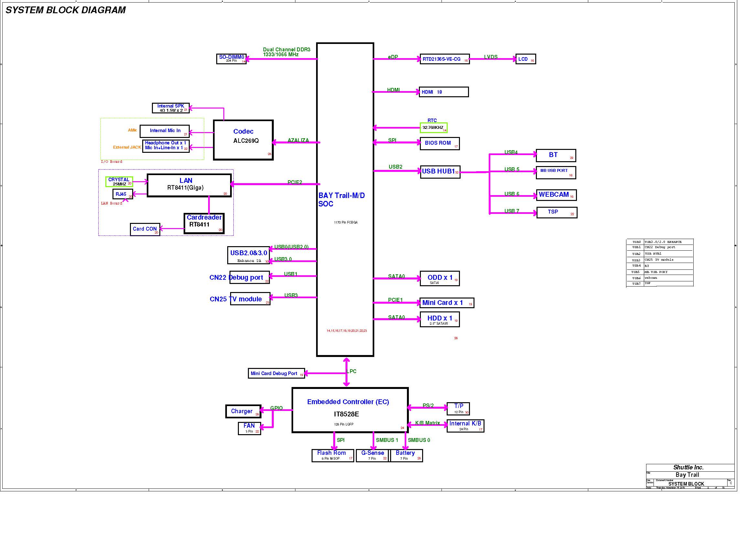Select the HDD x 1 block
This screenshot has width=756, height=534.
click(x=440, y=319)
